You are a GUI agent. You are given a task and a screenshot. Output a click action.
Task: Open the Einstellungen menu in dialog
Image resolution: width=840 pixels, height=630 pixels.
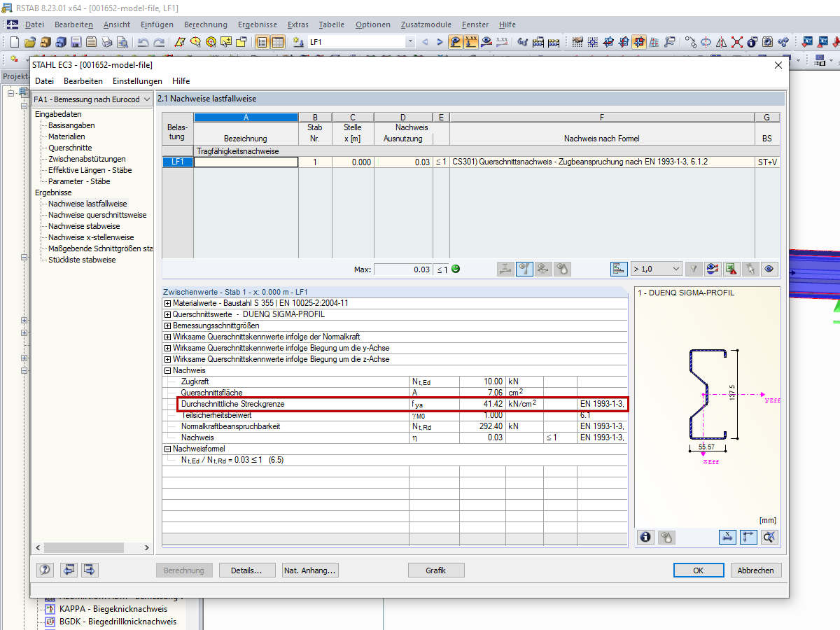(137, 81)
